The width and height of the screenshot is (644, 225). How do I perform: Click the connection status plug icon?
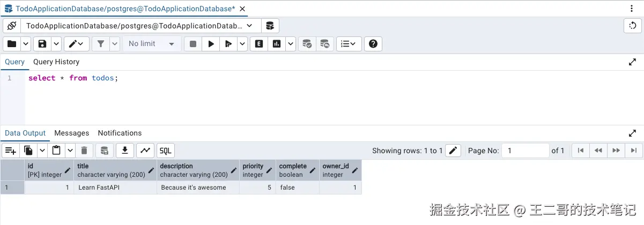[x=12, y=26]
